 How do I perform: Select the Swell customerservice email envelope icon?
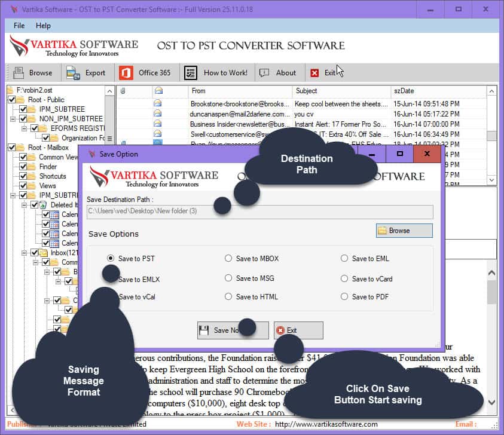pos(158,134)
